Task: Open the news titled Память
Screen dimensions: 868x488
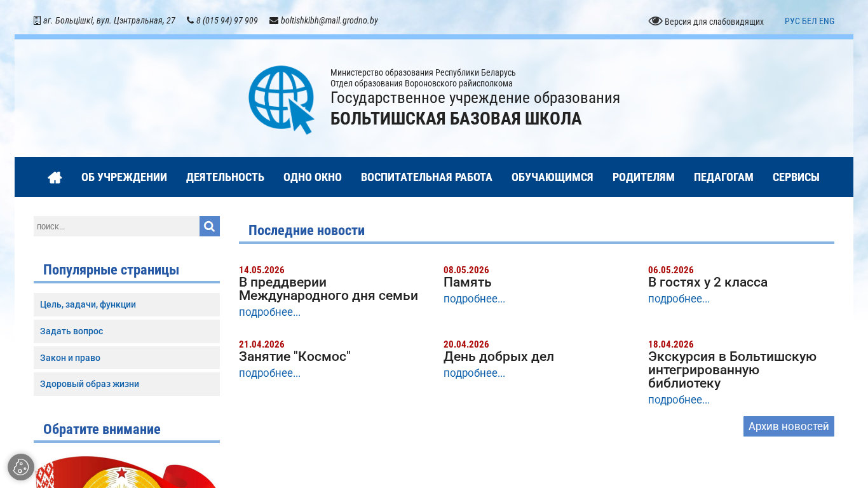Action: (468, 282)
